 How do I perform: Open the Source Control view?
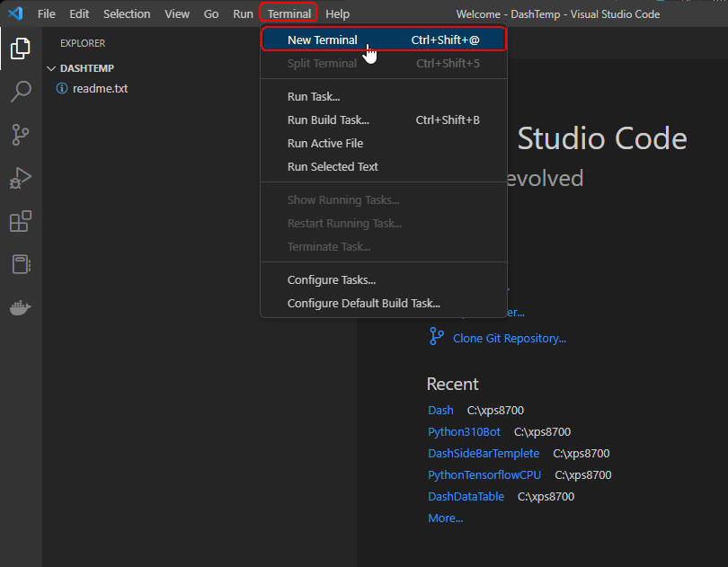21,135
